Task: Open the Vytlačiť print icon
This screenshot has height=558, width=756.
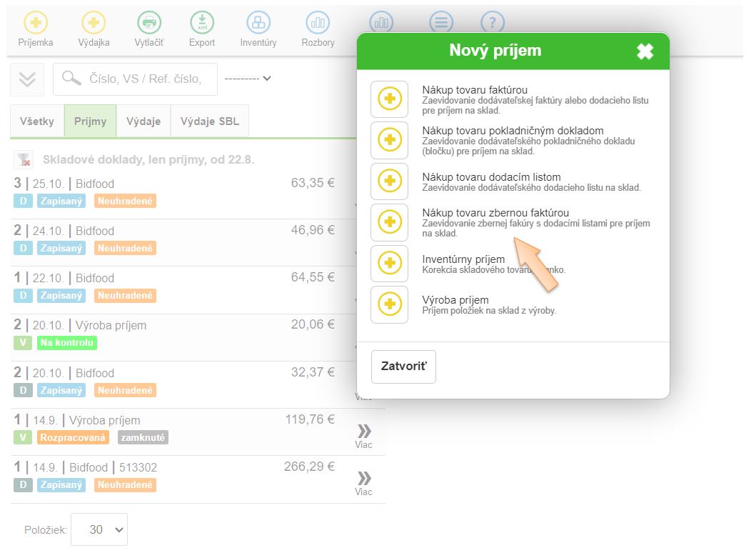Action: [x=149, y=23]
